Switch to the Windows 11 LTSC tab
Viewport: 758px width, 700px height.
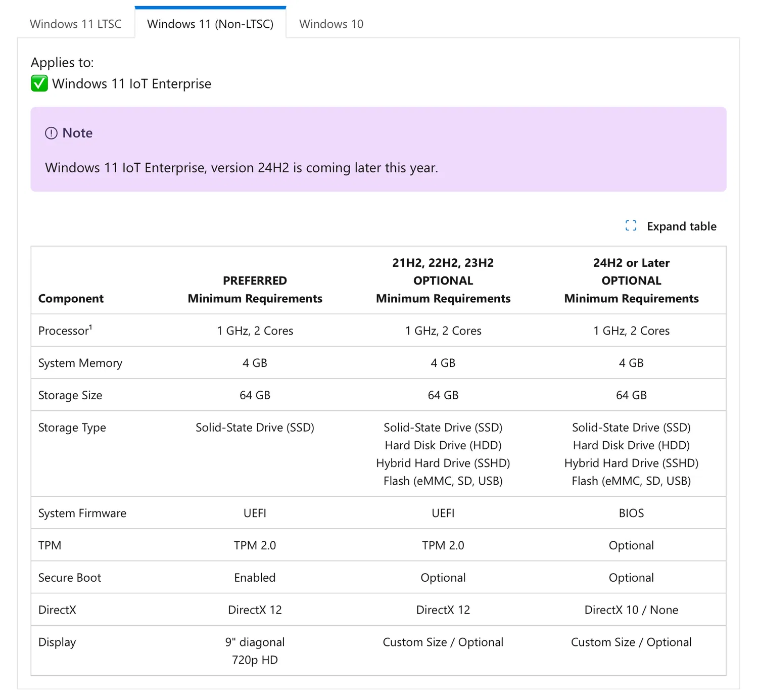point(76,24)
